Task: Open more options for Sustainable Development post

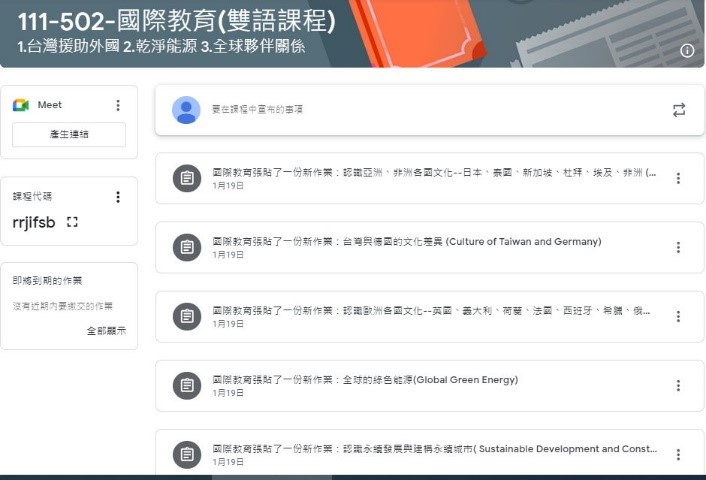Action: click(x=678, y=455)
